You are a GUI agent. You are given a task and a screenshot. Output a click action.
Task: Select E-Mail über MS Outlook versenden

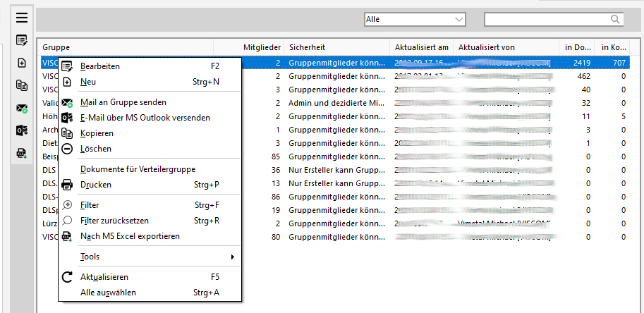click(150, 118)
